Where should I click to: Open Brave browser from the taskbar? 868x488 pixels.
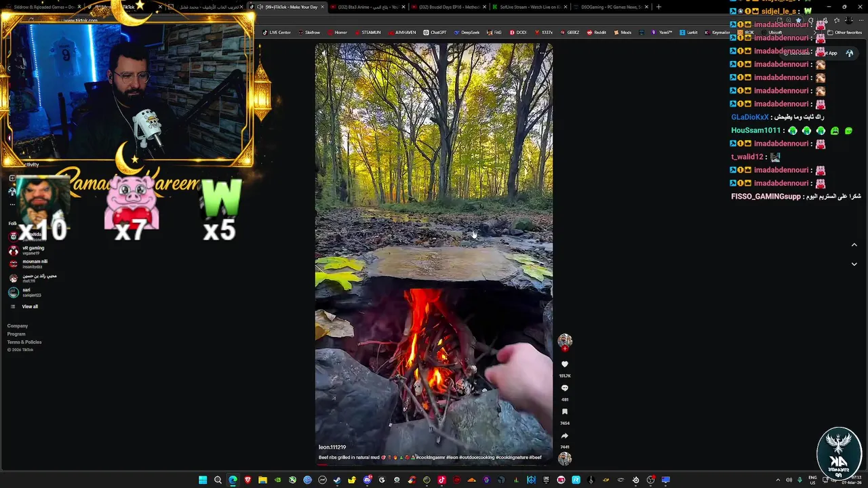pos(248,480)
